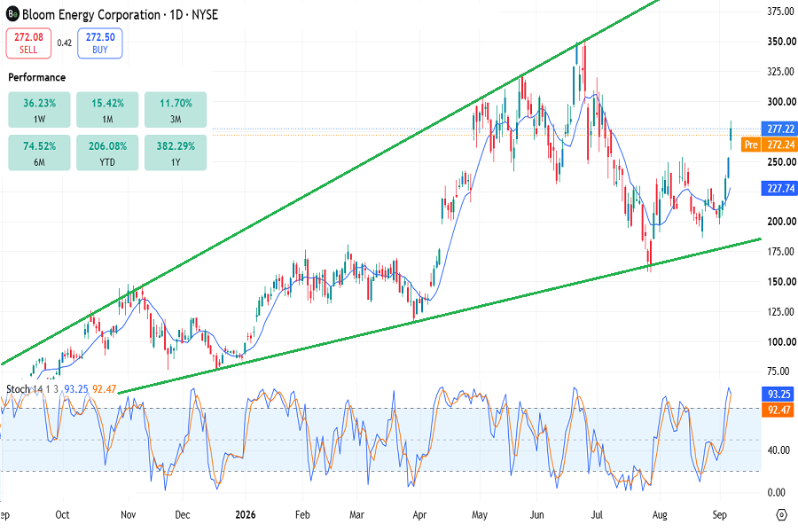Click the "Oct" label on the time axis

[x=62, y=514]
